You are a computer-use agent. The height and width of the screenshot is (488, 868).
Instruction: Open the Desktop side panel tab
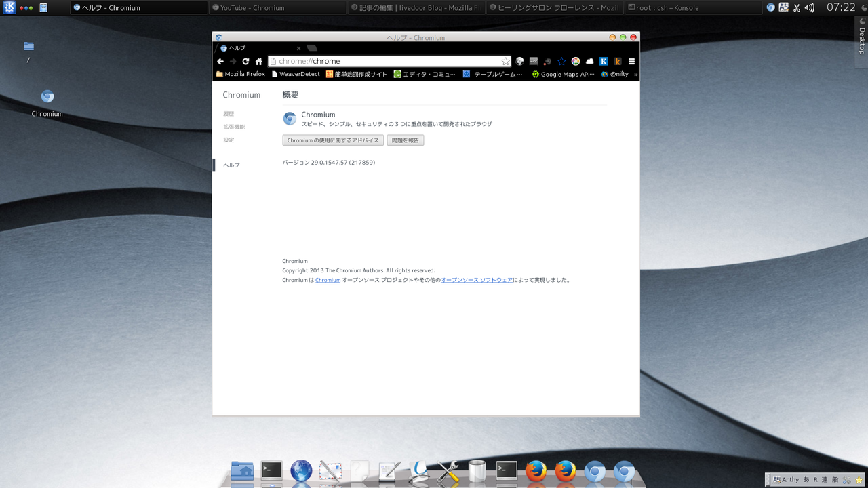(x=862, y=42)
